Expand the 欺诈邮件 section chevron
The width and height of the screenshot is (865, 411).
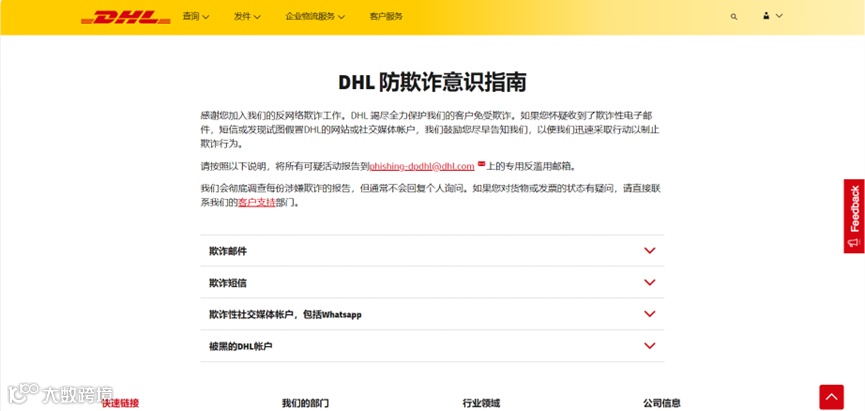click(x=650, y=250)
